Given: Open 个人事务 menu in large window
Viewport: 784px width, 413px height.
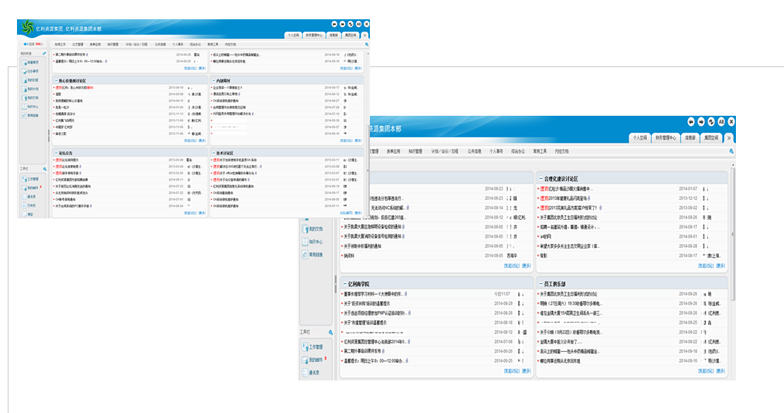Looking at the screenshot, I should 496,151.
